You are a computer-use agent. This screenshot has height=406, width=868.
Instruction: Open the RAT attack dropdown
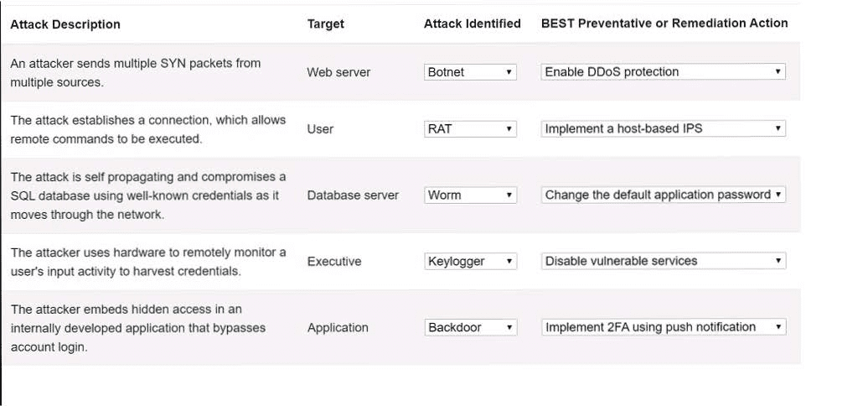click(x=470, y=129)
